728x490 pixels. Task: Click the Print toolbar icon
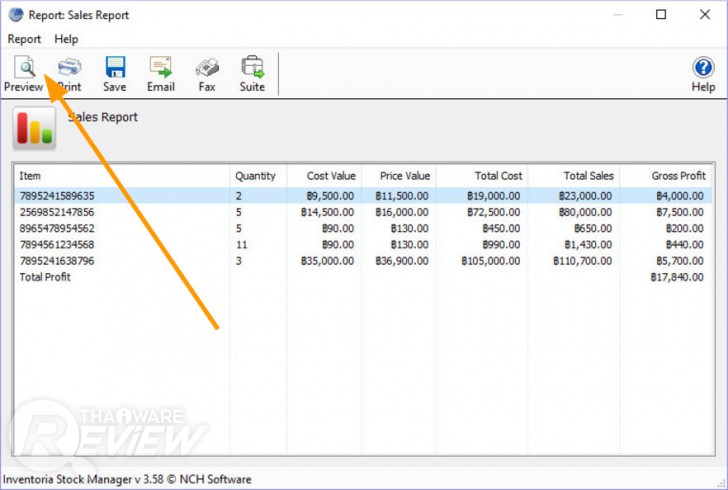(x=70, y=74)
